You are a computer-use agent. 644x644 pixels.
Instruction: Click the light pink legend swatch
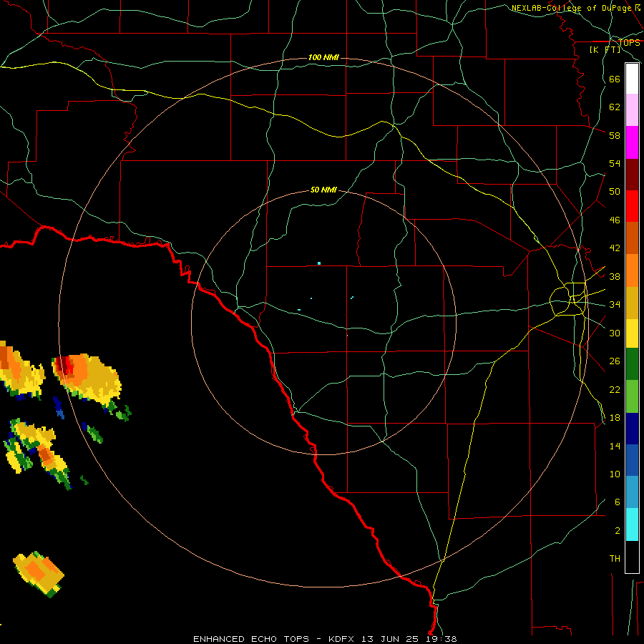(632, 110)
